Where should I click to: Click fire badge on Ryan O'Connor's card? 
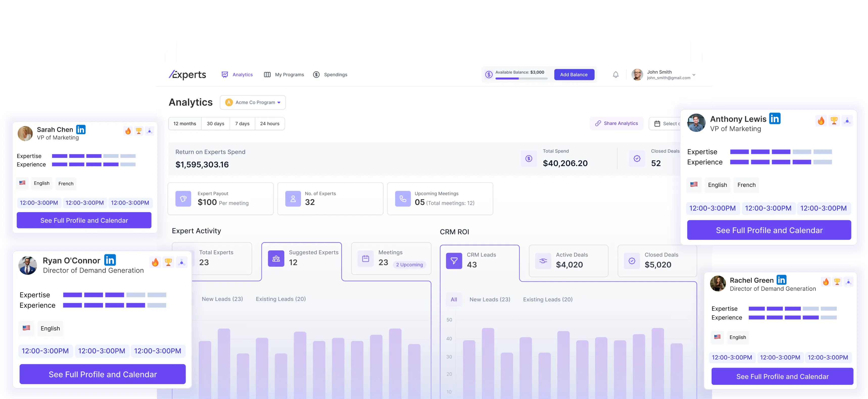(155, 262)
